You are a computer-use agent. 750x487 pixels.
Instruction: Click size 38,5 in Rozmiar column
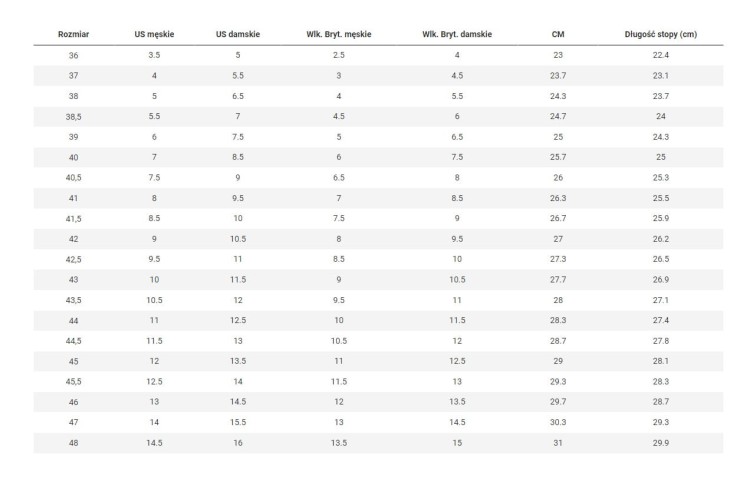coord(73,117)
